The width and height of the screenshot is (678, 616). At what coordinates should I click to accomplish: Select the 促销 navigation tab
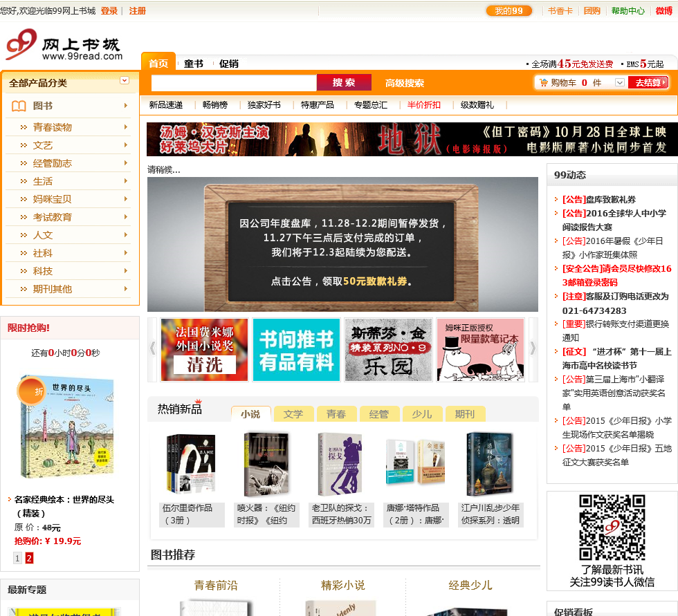(229, 64)
